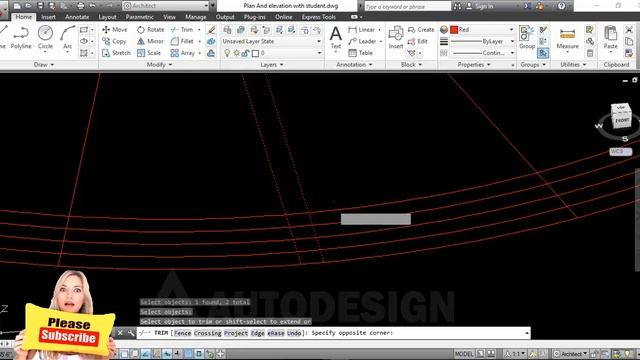Open the Measure utility
Screen dimensions: 640x360
pos(567,39)
